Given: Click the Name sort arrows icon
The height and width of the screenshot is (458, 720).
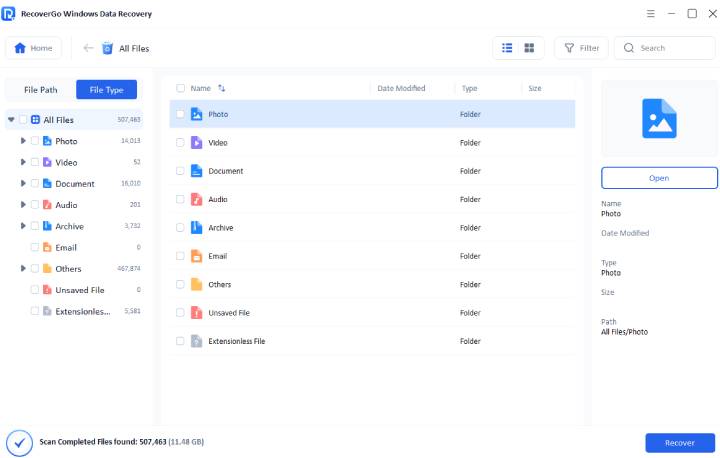Looking at the screenshot, I should pos(221,88).
